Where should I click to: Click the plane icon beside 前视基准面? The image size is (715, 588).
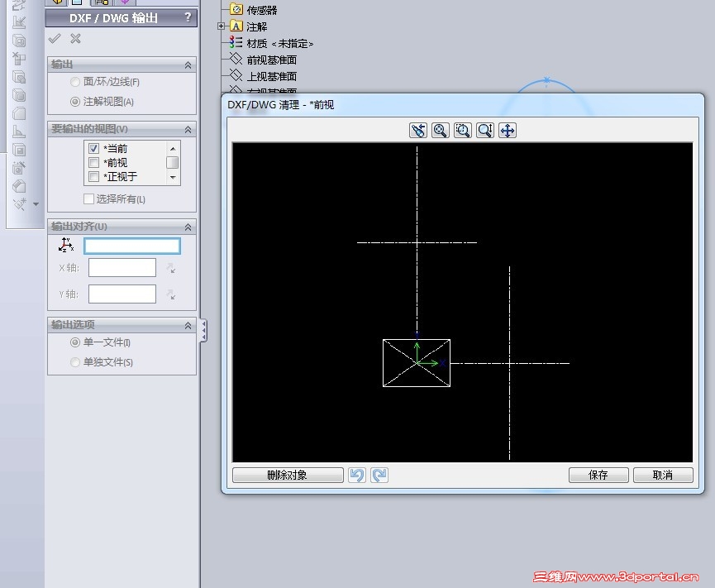tap(236, 59)
